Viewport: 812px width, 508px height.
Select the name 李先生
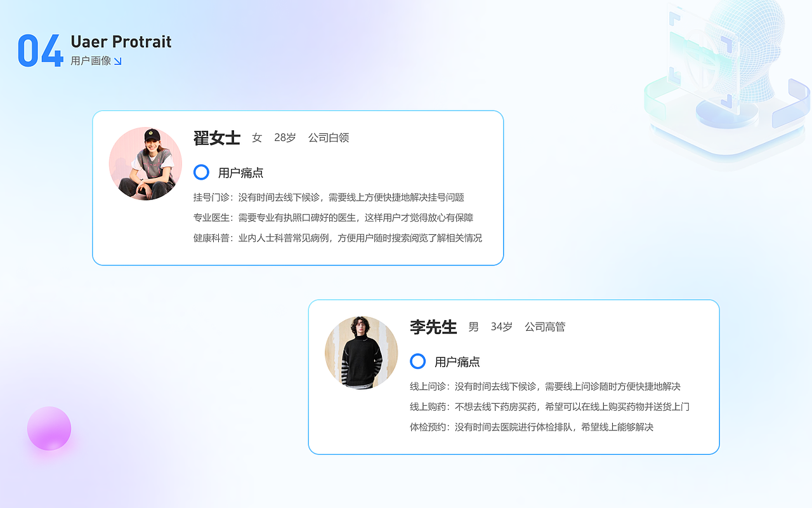coord(433,327)
